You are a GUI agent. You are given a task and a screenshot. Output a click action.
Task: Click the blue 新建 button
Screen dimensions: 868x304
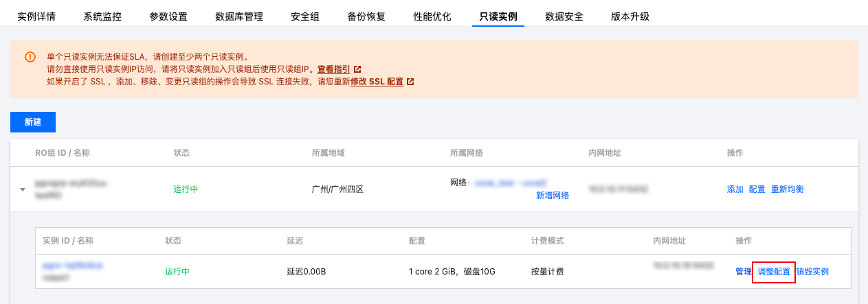(x=33, y=121)
